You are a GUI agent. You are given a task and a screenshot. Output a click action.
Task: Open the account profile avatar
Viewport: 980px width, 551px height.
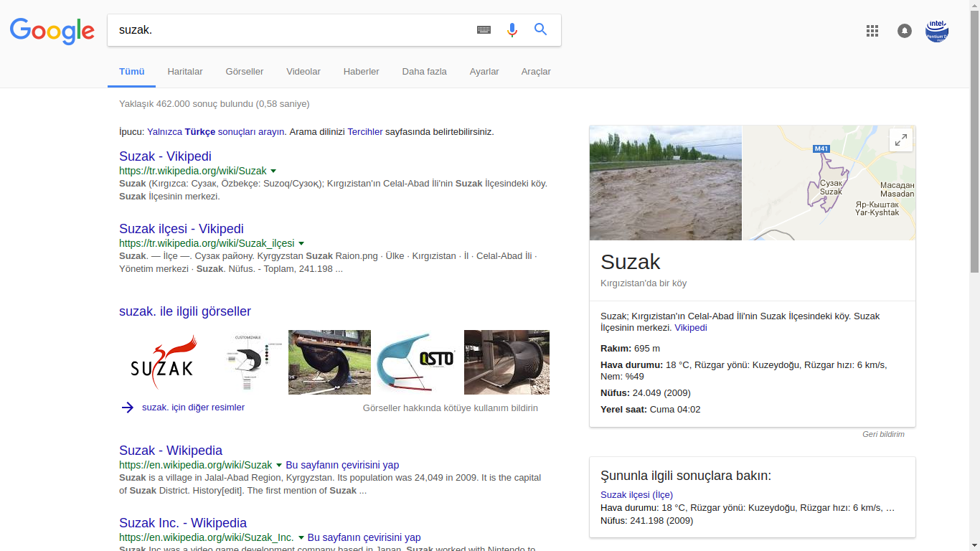(937, 31)
